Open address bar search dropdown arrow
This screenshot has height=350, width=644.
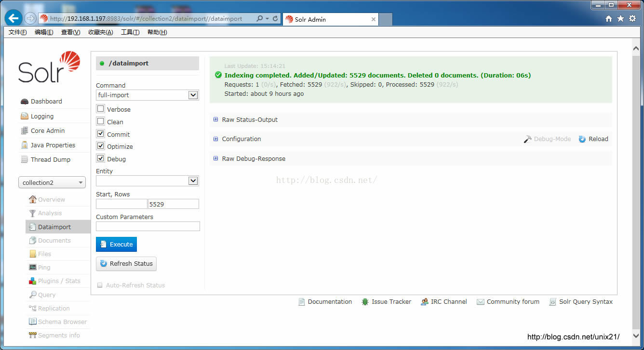click(x=267, y=19)
